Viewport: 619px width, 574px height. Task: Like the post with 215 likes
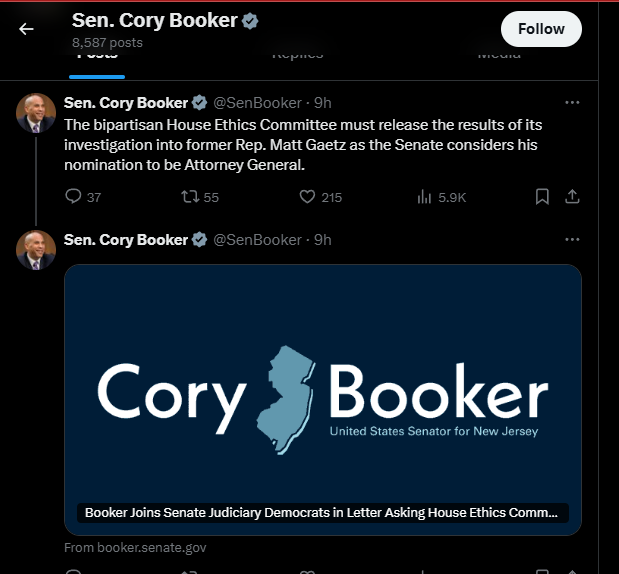pyautogui.click(x=309, y=197)
